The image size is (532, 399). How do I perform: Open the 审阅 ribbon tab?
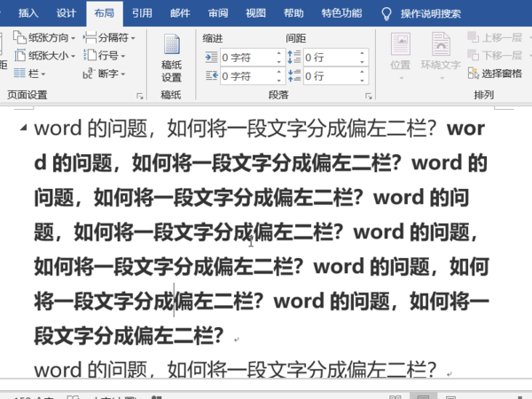pos(218,13)
